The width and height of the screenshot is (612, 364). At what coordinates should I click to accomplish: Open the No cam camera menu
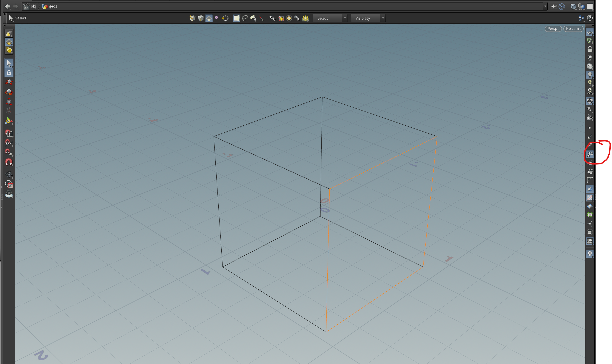pyautogui.click(x=573, y=29)
